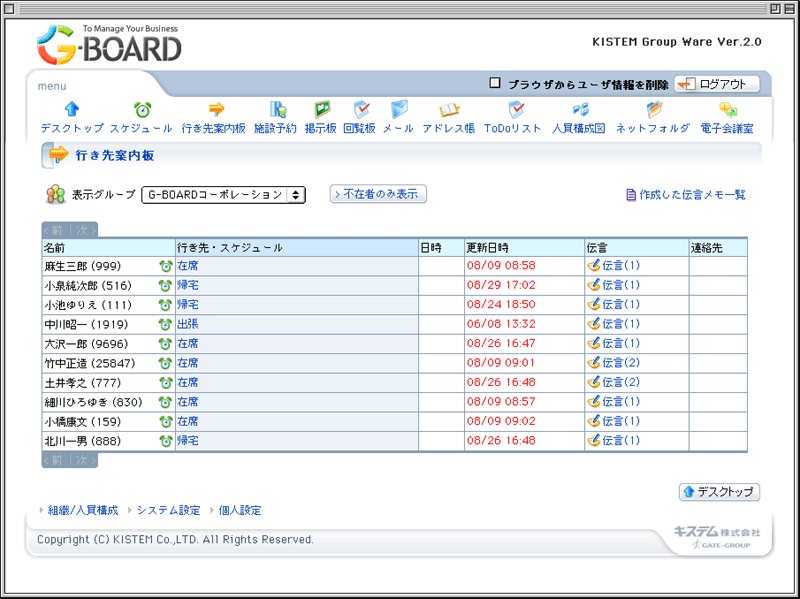The width and height of the screenshot is (800, 599).
Task: Click schedule clock icon for 小池ゆりえ
Action: [x=165, y=305]
